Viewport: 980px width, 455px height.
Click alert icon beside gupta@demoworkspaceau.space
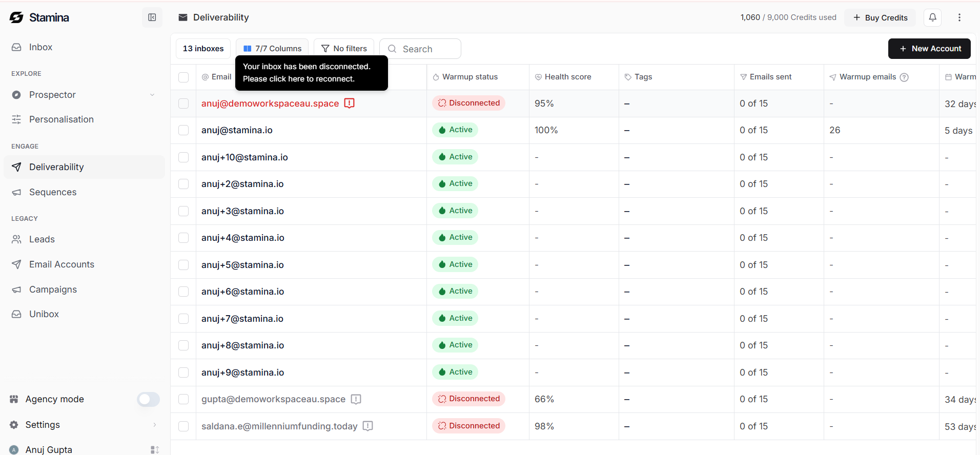click(356, 399)
